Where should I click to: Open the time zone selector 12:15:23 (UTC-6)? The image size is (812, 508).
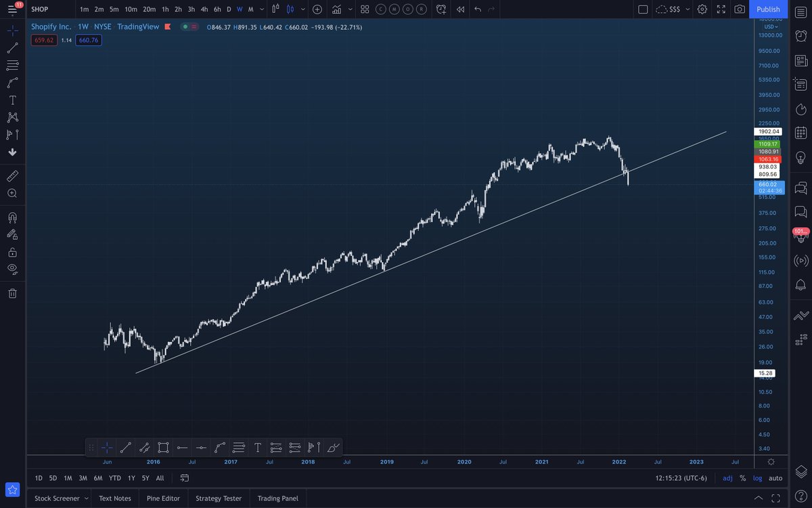[681, 478]
